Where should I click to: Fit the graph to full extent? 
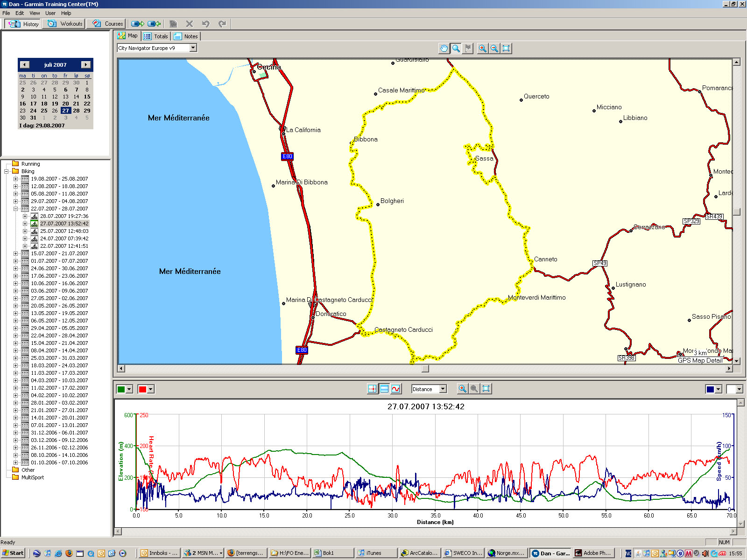click(x=486, y=389)
